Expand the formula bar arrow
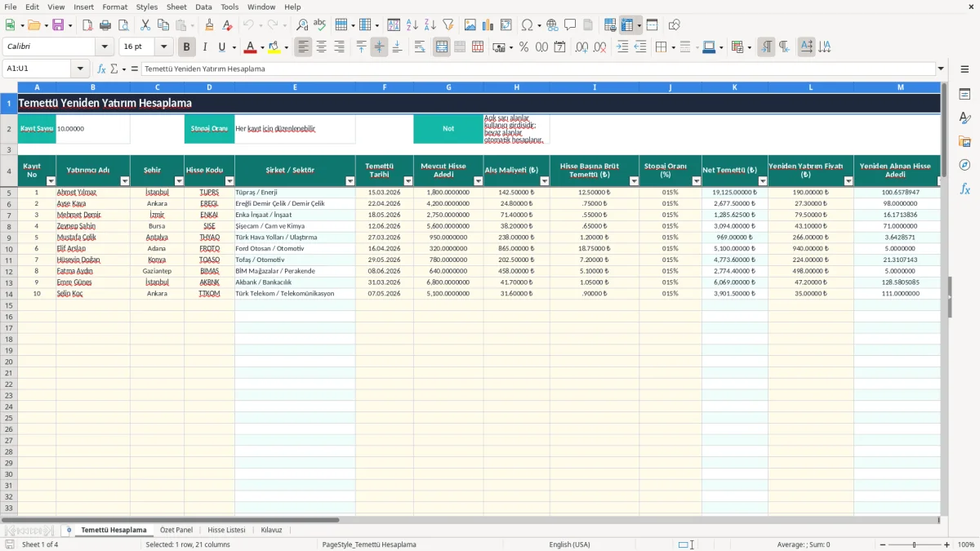 942,69
